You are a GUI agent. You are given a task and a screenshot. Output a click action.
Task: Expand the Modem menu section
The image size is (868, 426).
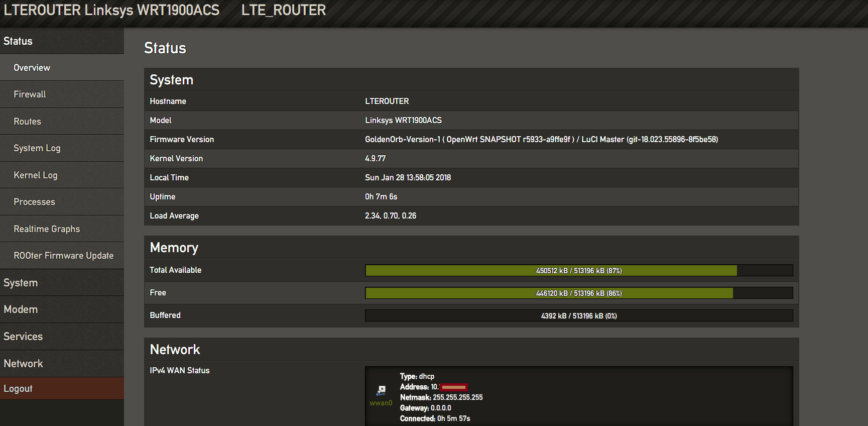tap(21, 309)
